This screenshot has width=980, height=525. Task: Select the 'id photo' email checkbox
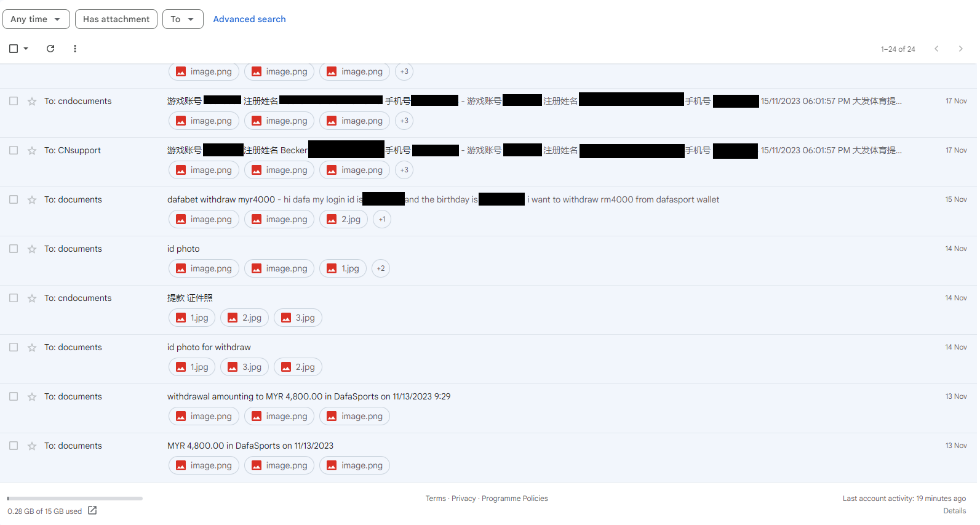click(14, 249)
